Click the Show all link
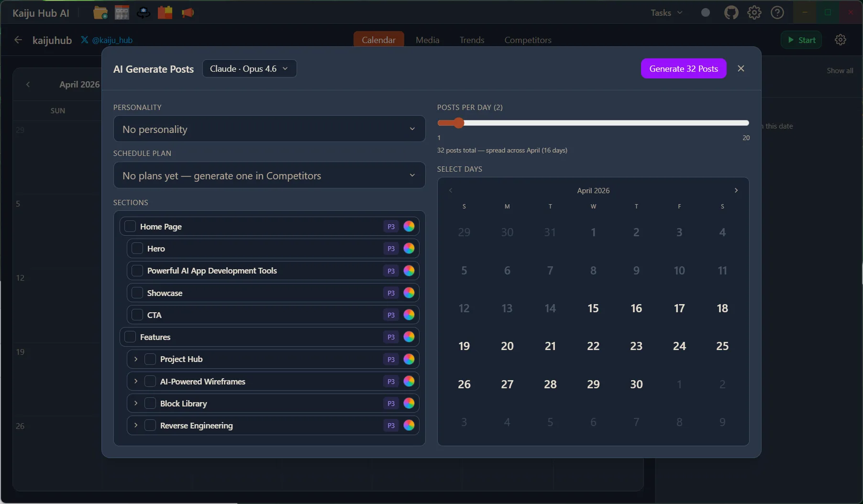863x504 pixels. (x=840, y=70)
